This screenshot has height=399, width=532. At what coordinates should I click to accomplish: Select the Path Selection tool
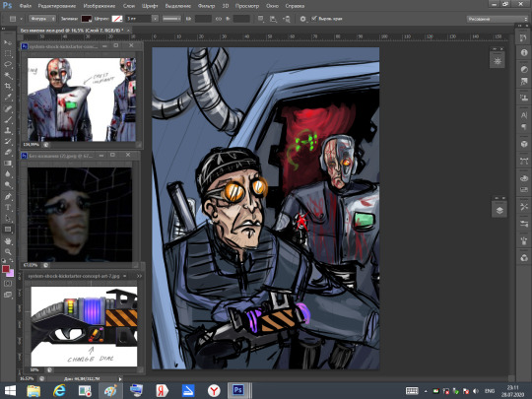coord(8,218)
